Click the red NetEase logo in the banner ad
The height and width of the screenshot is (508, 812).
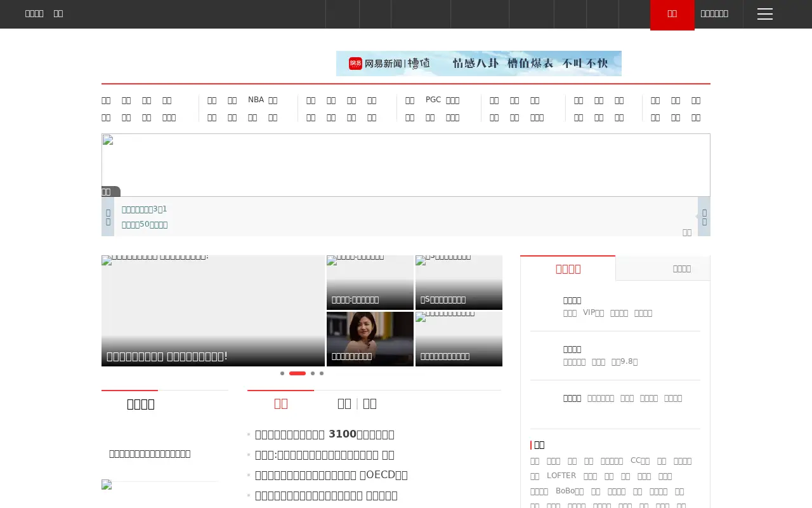click(x=355, y=63)
